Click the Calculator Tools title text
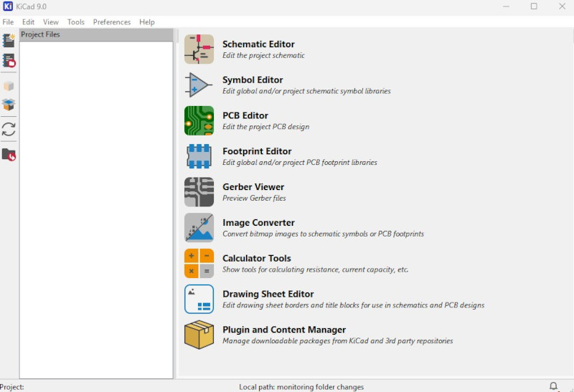Viewport: 574px width, 392px height. pos(257,259)
